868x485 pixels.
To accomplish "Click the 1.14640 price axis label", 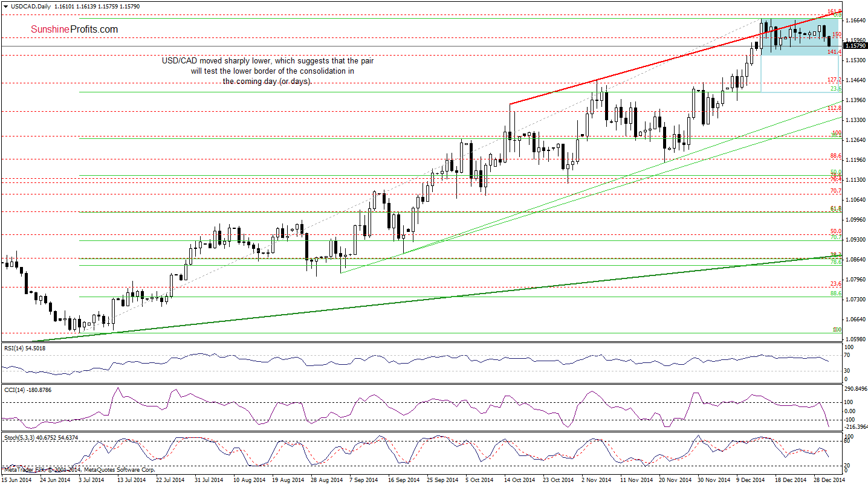I will click(x=855, y=80).
